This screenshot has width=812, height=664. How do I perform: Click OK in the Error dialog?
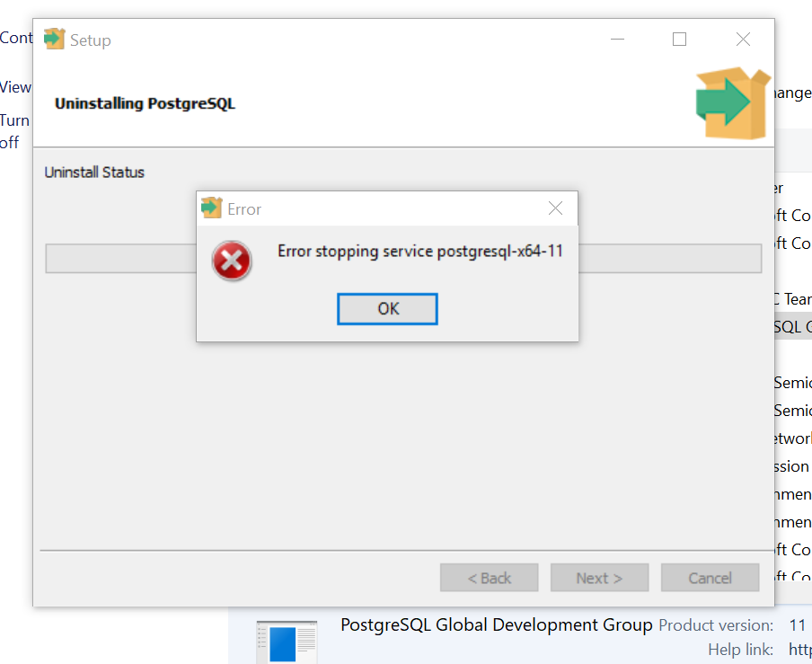(387, 309)
